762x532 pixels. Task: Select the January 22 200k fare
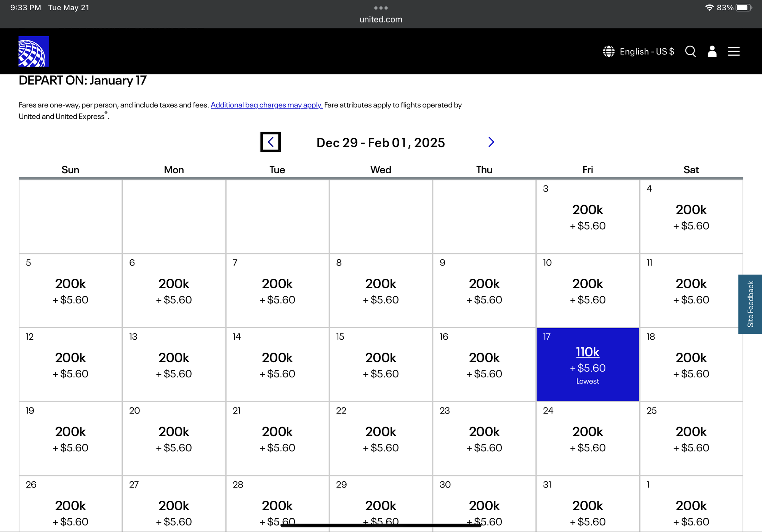click(381, 438)
